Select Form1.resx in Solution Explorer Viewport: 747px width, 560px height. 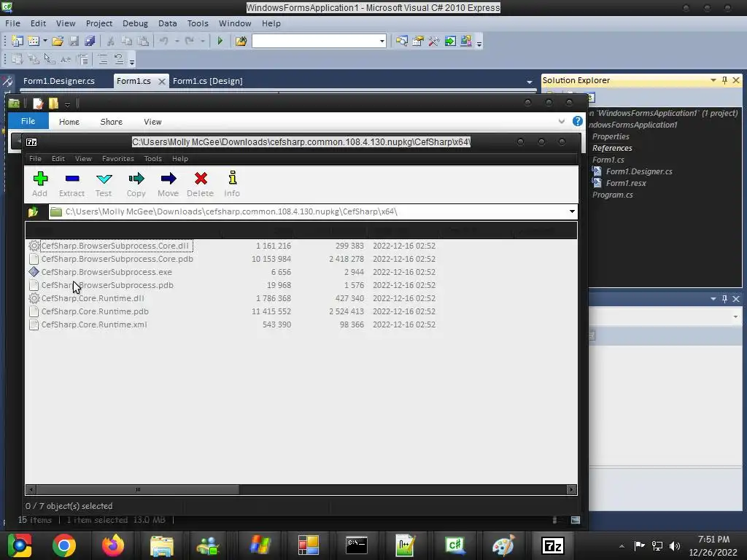[626, 183]
